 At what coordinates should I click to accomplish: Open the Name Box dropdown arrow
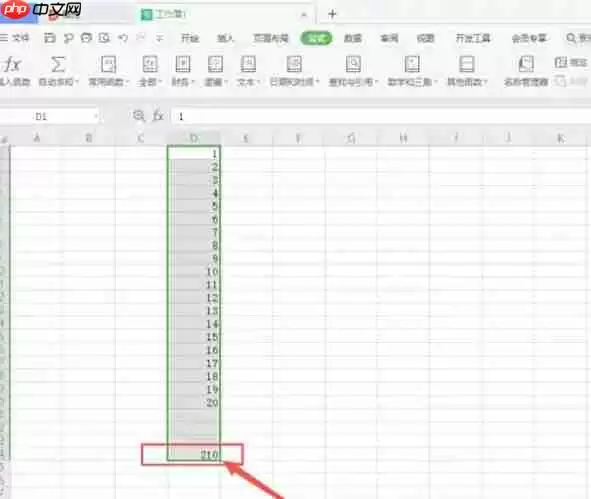pos(96,116)
